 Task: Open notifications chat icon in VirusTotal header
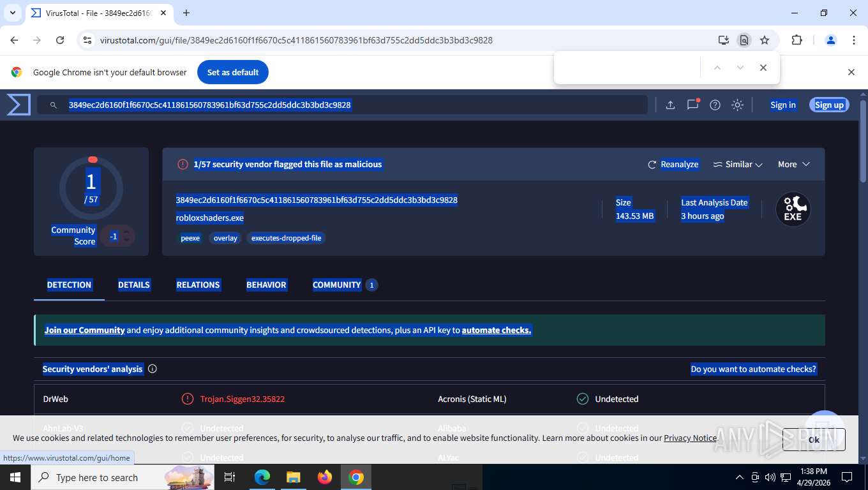tap(692, 105)
